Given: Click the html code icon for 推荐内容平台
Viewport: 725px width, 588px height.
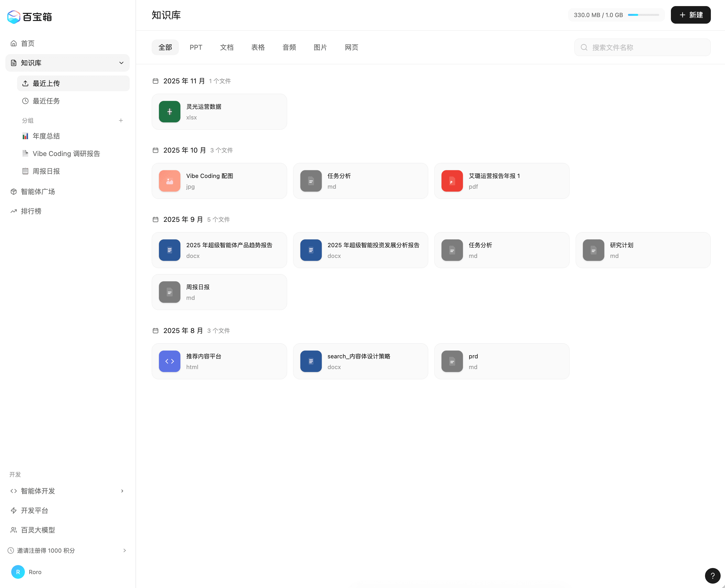Looking at the screenshot, I should click(169, 361).
